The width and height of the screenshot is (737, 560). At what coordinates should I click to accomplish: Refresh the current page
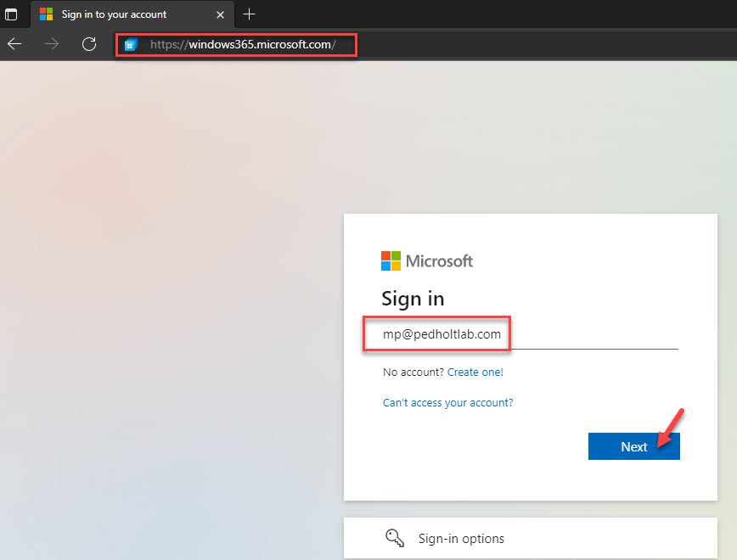pyautogui.click(x=89, y=44)
